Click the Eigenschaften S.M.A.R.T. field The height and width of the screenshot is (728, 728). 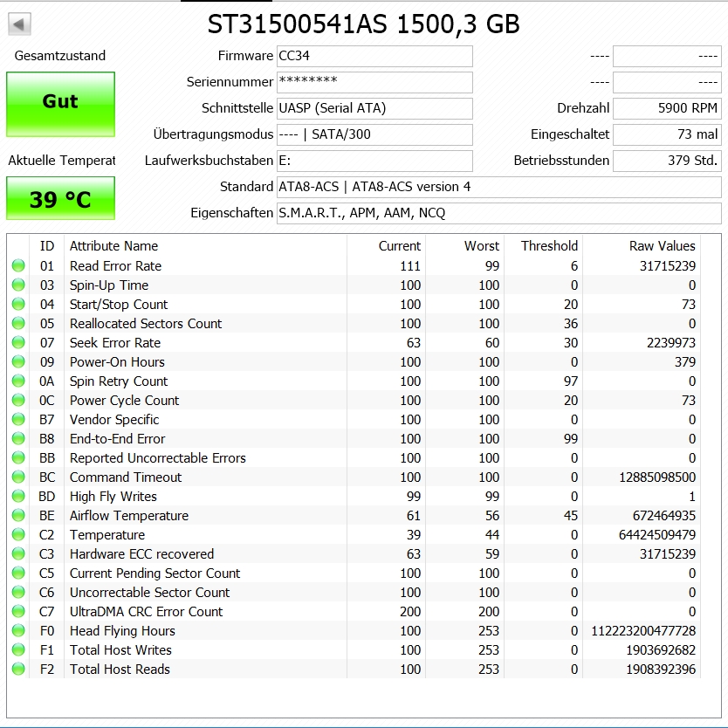point(499,213)
